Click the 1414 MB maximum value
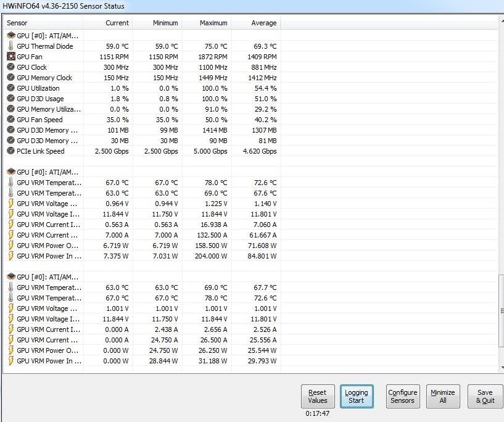The height and width of the screenshot is (422, 504). 215,130
